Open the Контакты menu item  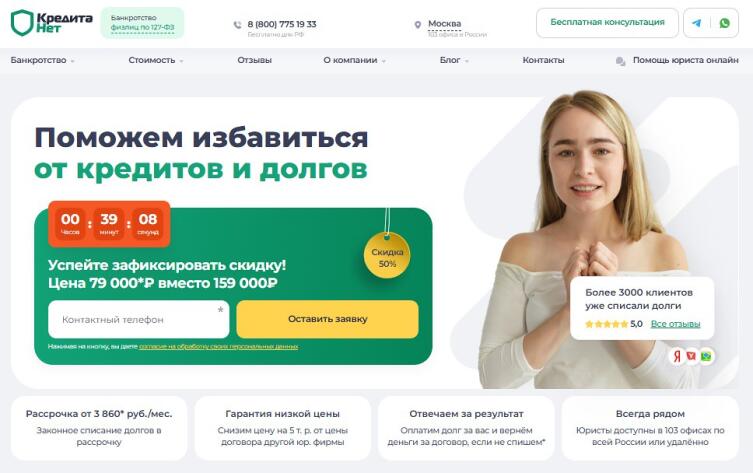point(543,60)
